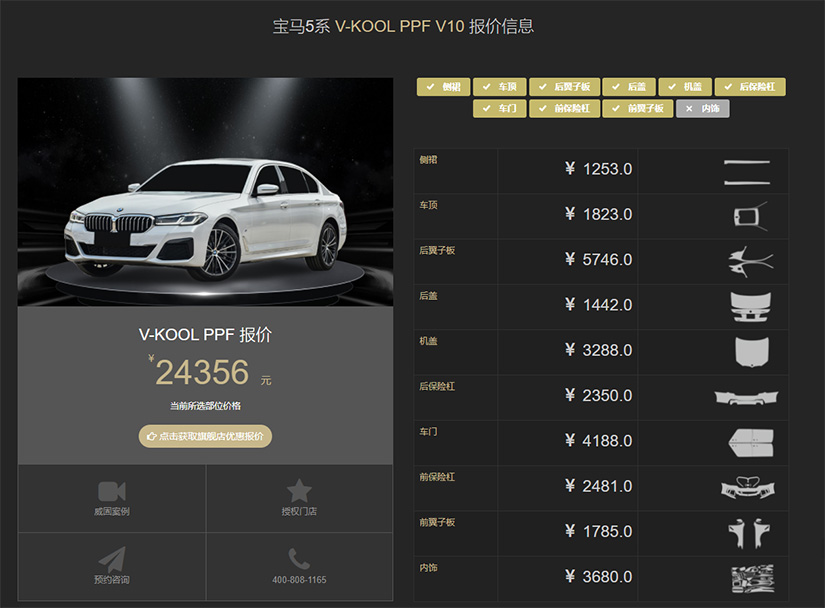Screen dimensions: 825x608
Task: Click the 机盖 hood pattern icon
Action: (751, 350)
